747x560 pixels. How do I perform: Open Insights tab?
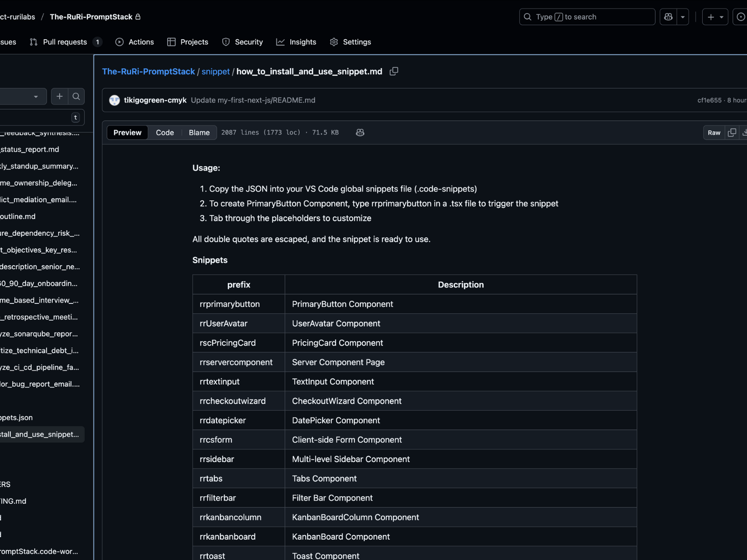pos(296,42)
